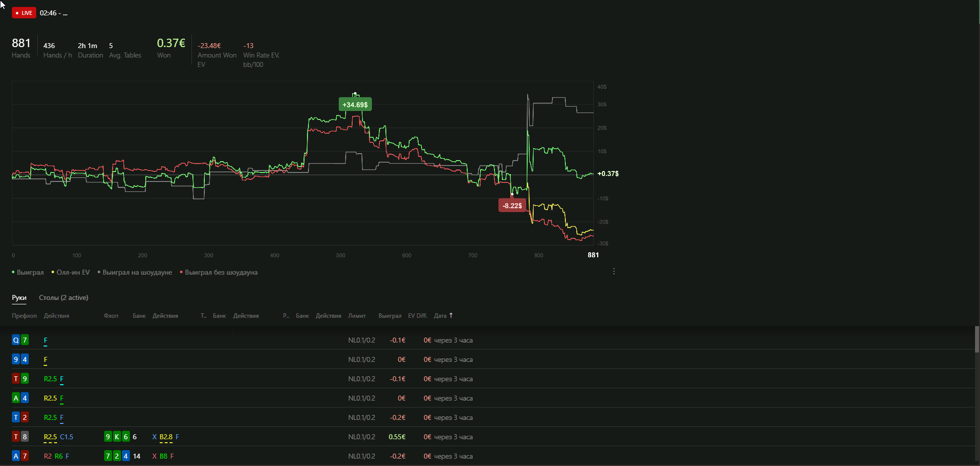980x466 pixels.
Task: Click the F action in Q7 row
Action: pyautogui.click(x=46, y=340)
